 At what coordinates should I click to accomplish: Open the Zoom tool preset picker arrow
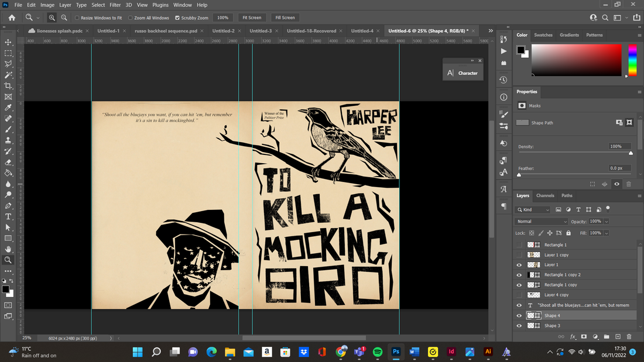tap(38, 18)
